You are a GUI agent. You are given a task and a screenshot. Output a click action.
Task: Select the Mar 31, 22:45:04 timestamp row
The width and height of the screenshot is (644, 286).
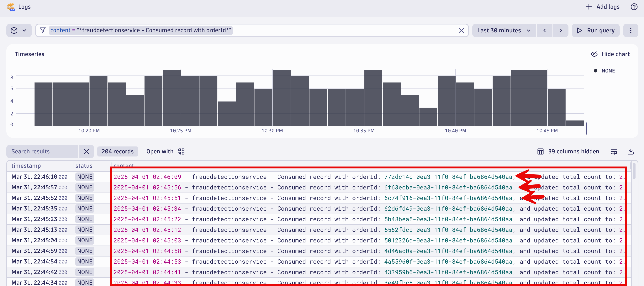coord(39,240)
